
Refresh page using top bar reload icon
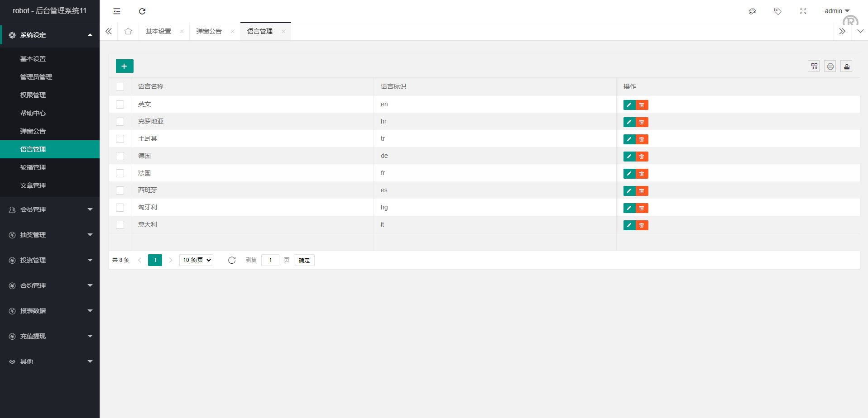pos(142,11)
